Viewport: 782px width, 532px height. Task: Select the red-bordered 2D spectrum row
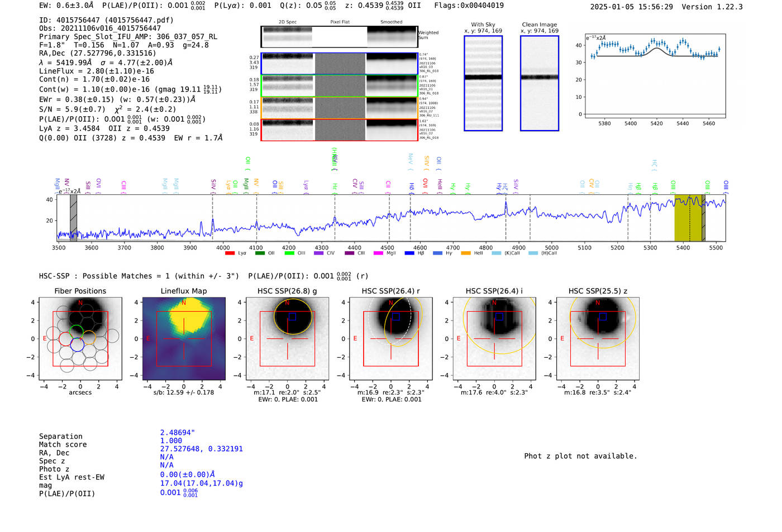click(x=339, y=130)
